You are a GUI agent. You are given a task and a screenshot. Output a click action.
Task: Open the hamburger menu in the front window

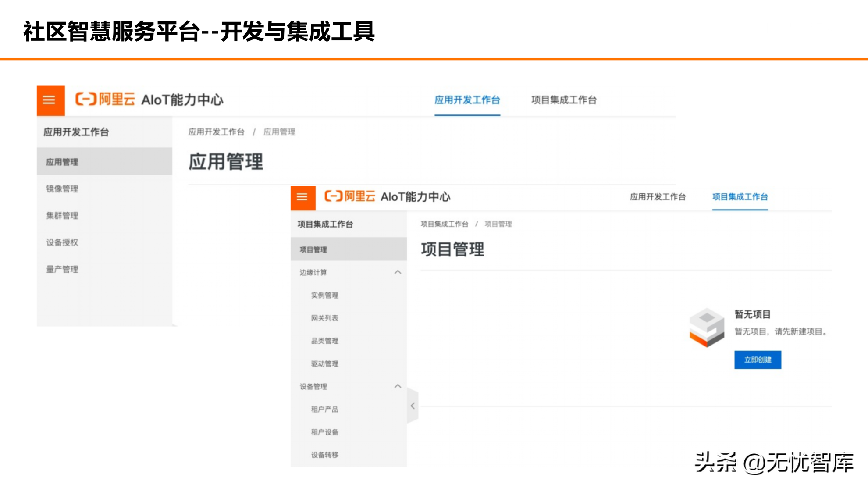(x=302, y=197)
